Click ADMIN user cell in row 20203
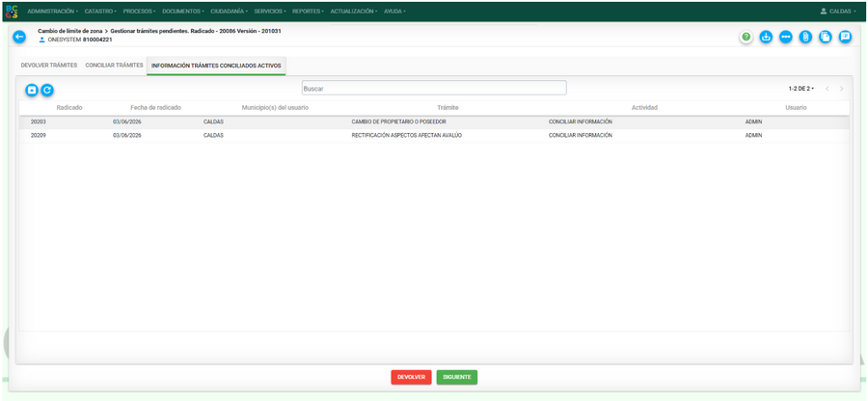Image resolution: width=868 pixels, height=401 pixels. pyautogui.click(x=753, y=121)
